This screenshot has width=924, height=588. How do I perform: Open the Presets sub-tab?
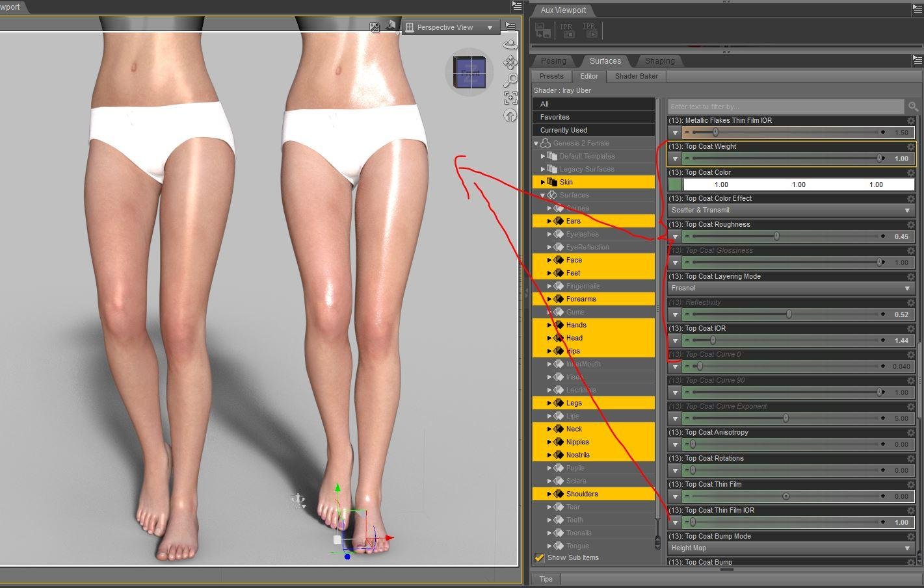click(x=551, y=76)
